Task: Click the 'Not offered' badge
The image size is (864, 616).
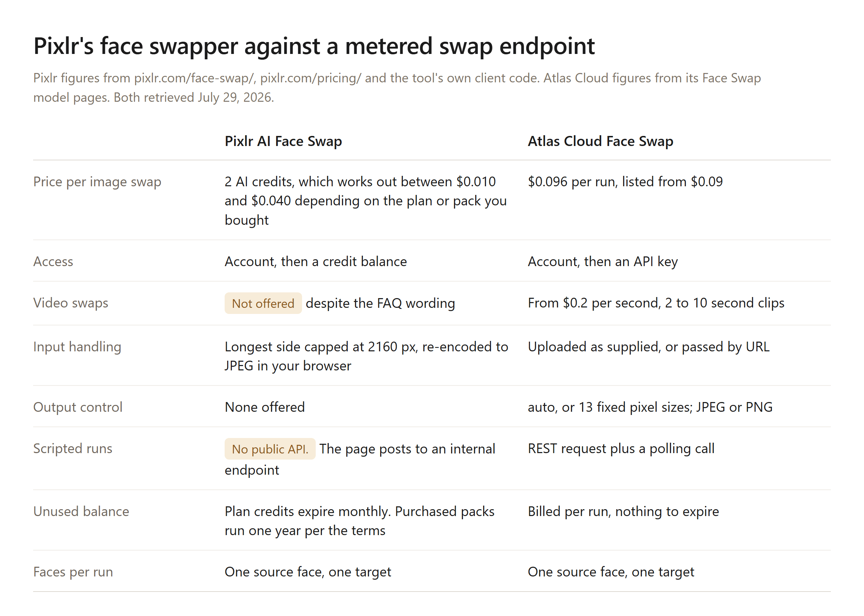Action: [x=263, y=303]
